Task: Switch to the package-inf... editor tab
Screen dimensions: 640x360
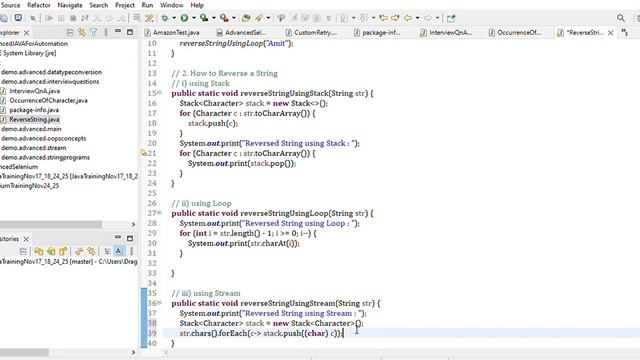Action: tap(377, 33)
